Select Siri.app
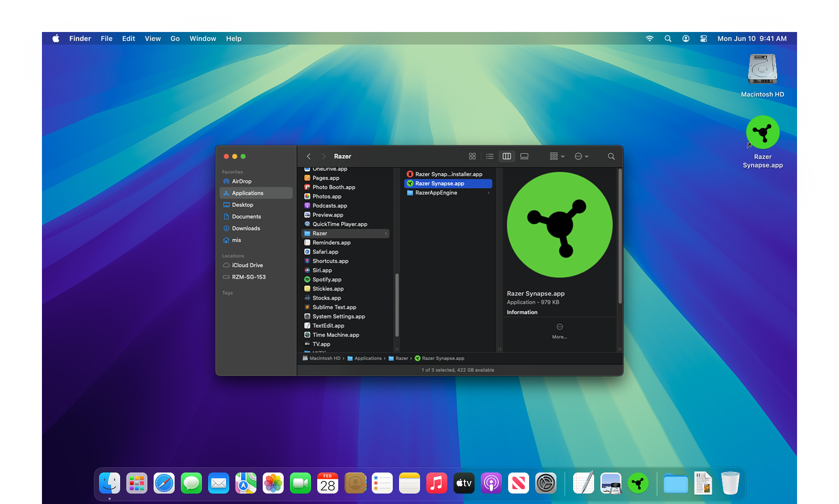The height and width of the screenshot is (504, 839). point(346,271)
